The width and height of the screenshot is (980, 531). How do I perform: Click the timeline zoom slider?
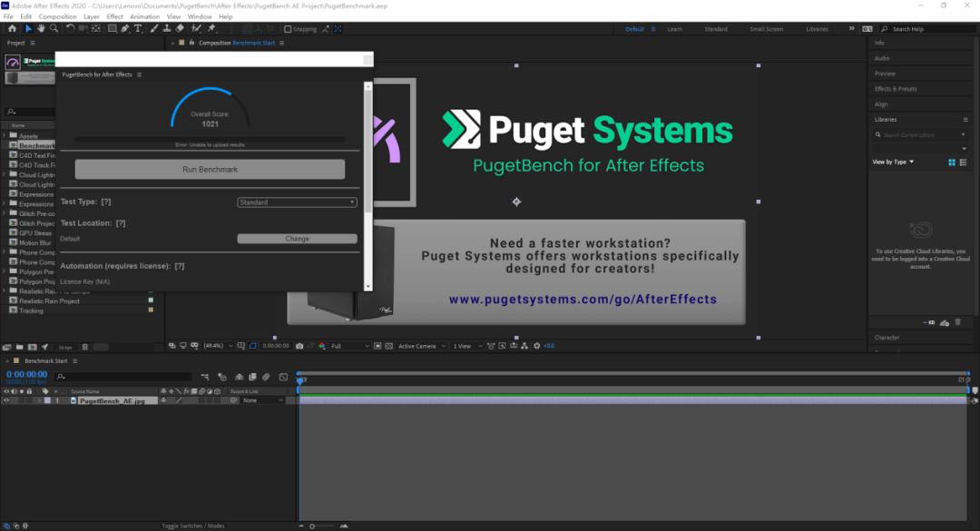(x=322, y=526)
